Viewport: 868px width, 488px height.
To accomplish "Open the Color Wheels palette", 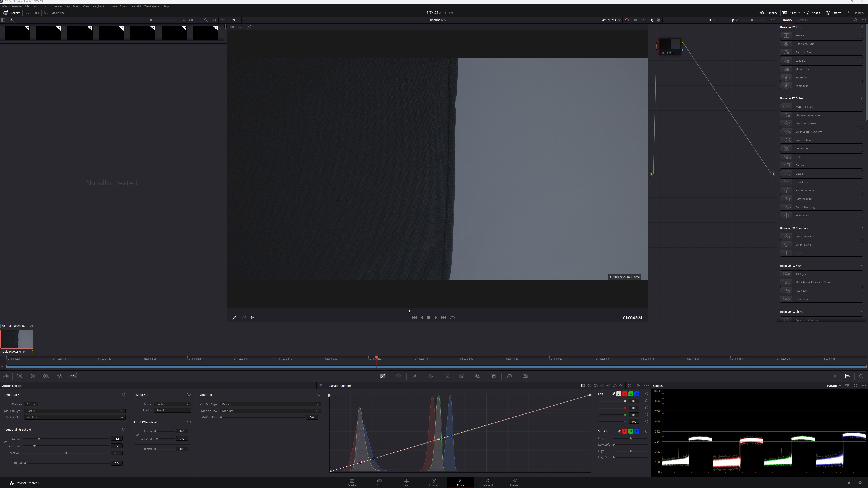I will click(x=33, y=376).
